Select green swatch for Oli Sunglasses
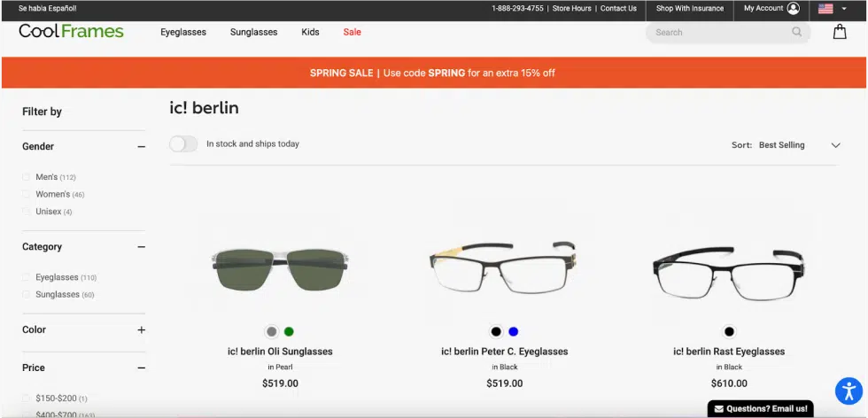868x418 pixels. [x=289, y=331]
